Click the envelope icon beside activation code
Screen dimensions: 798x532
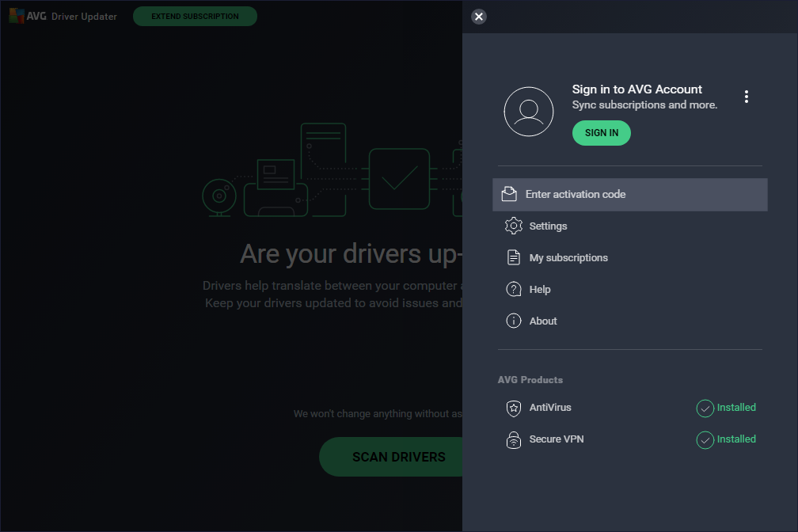pyautogui.click(x=509, y=194)
